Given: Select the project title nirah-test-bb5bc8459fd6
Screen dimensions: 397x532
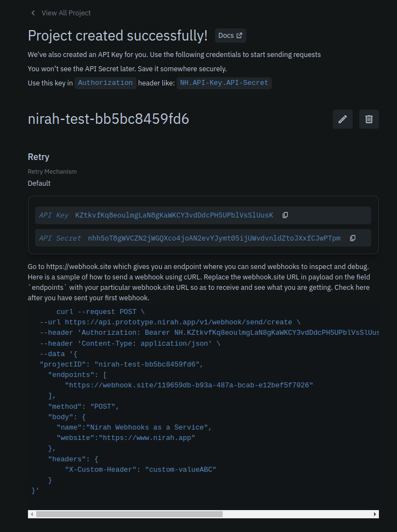Looking at the screenshot, I should 108,119.
